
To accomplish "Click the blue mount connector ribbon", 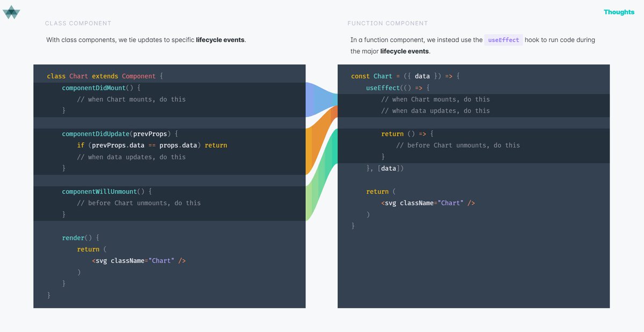I will tap(321, 99).
